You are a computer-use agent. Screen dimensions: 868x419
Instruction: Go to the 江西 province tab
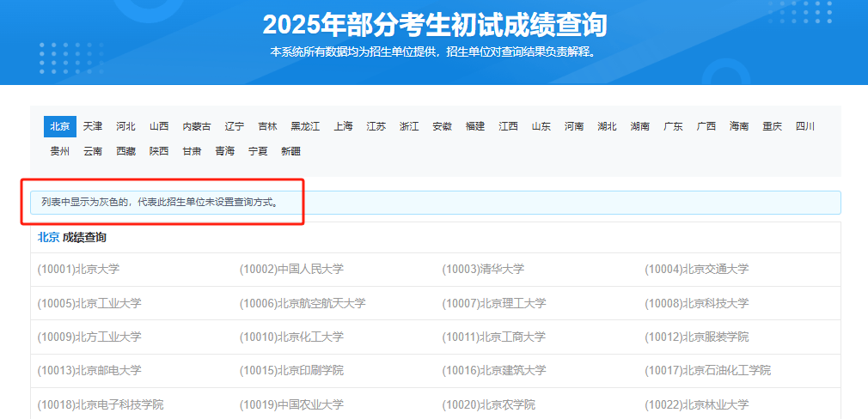click(x=508, y=126)
